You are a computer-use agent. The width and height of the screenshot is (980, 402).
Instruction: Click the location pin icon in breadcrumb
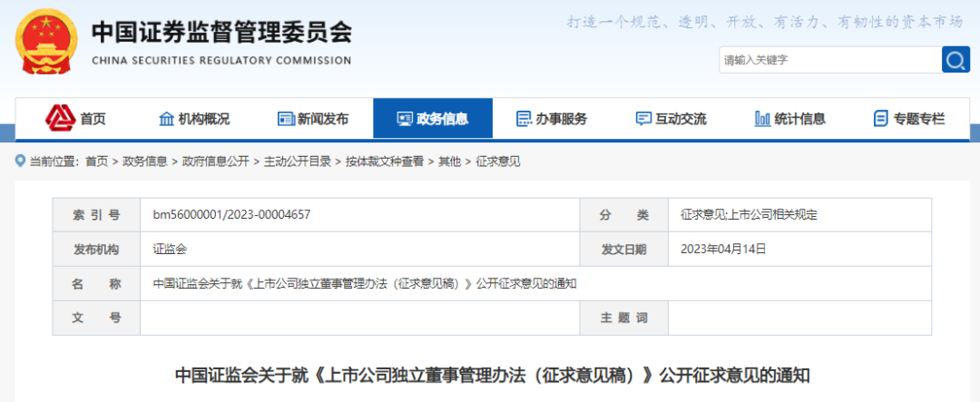(20, 162)
